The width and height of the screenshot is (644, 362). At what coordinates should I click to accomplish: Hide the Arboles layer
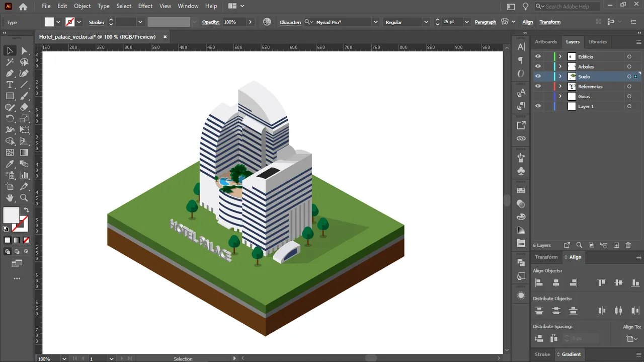coord(538,66)
